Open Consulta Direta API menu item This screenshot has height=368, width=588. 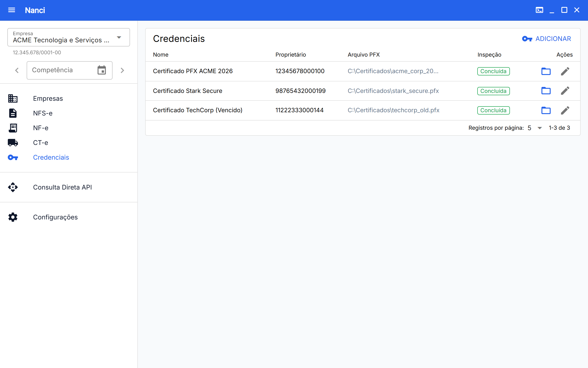68,187
